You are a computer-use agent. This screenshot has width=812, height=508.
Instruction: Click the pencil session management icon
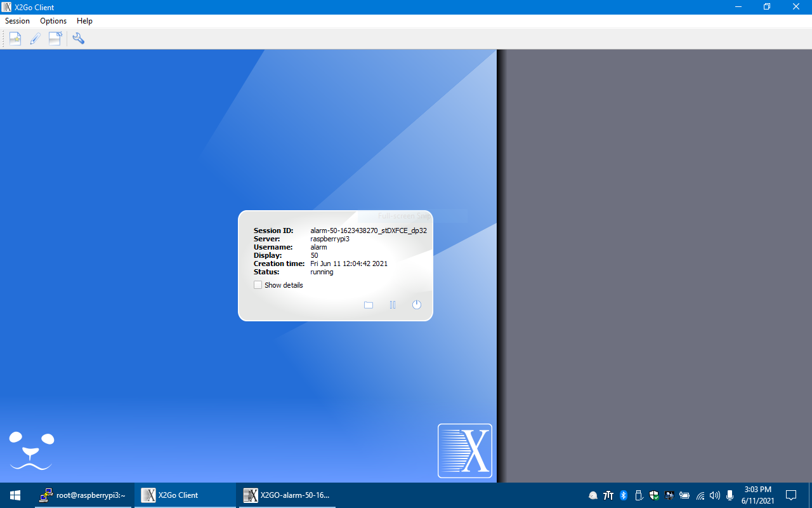(x=35, y=39)
